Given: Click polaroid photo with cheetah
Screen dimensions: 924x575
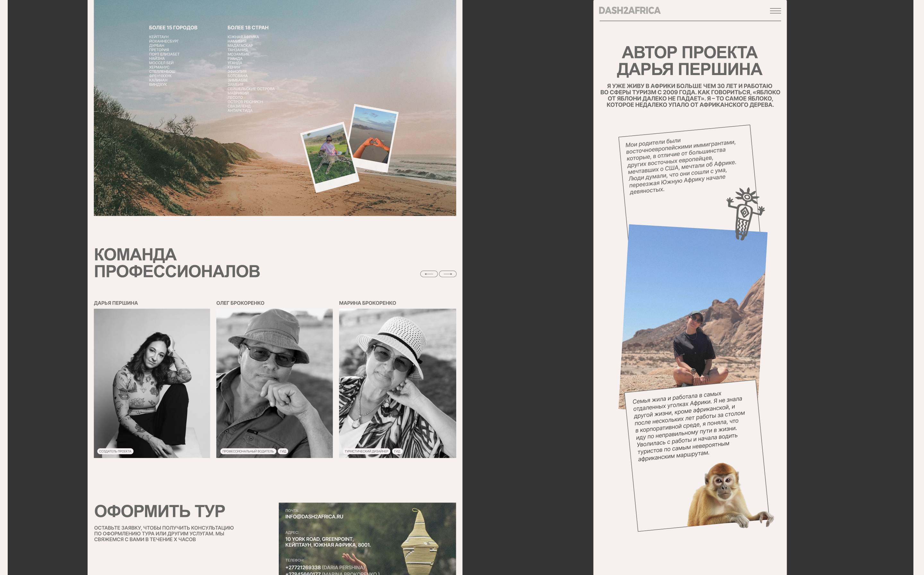Looking at the screenshot, I should pyautogui.click(x=330, y=157).
